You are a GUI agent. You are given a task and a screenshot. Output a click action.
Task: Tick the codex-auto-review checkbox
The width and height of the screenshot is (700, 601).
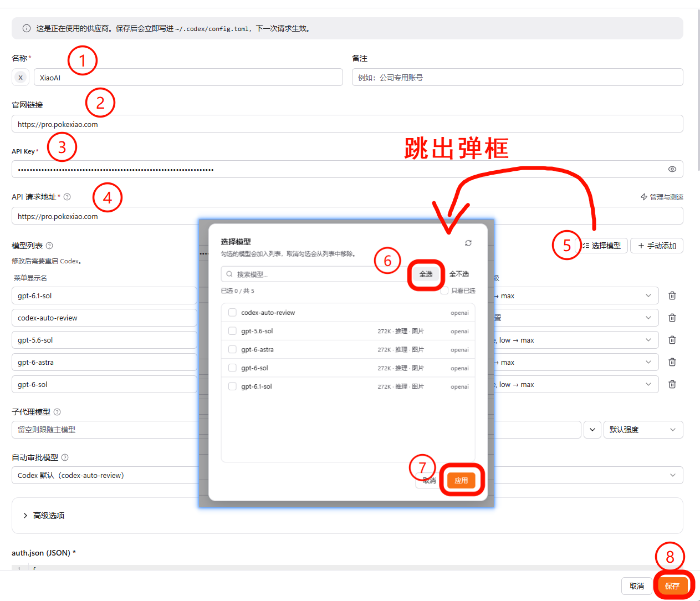[232, 313]
